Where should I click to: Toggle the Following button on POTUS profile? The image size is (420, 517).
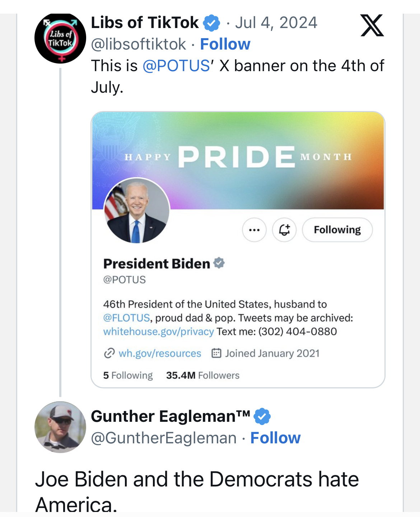[x=337, y=230]
